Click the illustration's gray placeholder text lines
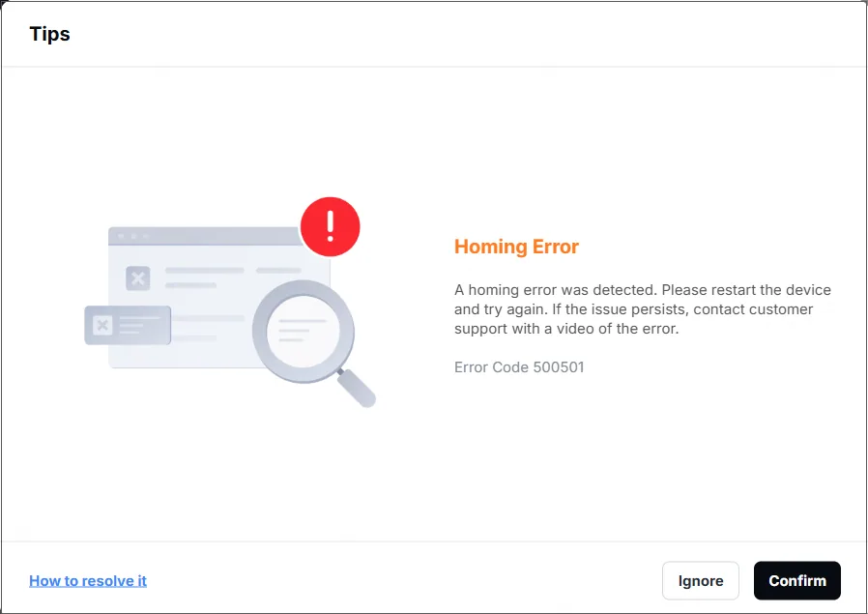Viewport: 868px width, 614px height. pos(233,278)
